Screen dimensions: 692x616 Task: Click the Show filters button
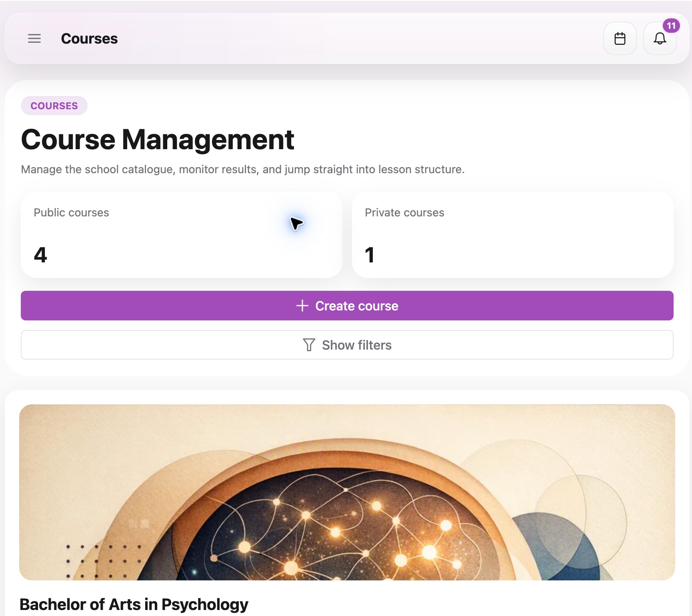point(347,345)
